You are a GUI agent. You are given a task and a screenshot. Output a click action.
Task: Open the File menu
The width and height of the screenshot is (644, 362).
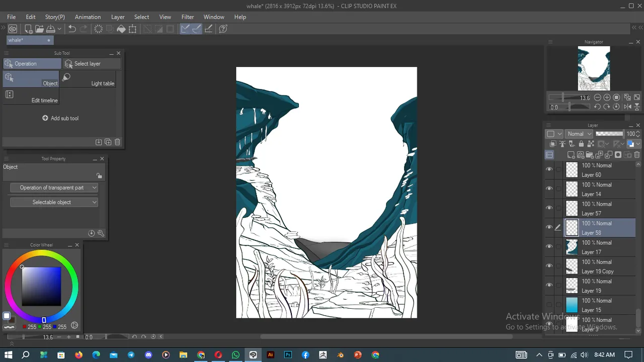(11, 17)
